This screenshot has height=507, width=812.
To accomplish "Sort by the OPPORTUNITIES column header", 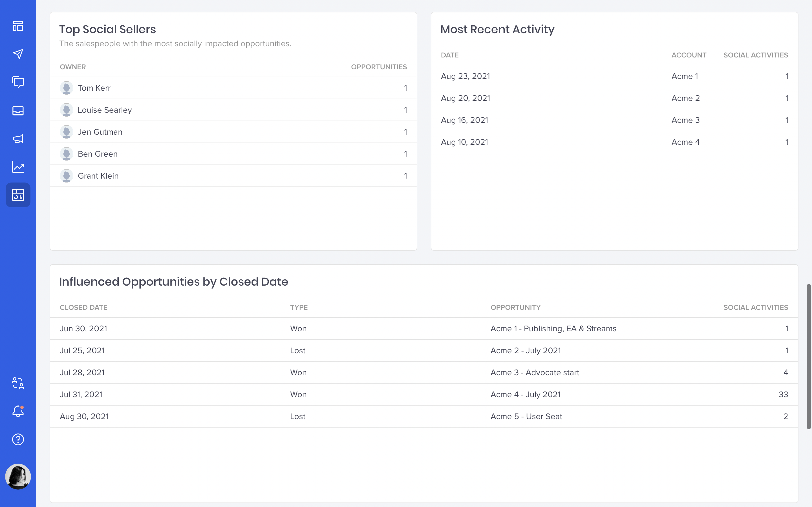I will click(x=378, y=67).
